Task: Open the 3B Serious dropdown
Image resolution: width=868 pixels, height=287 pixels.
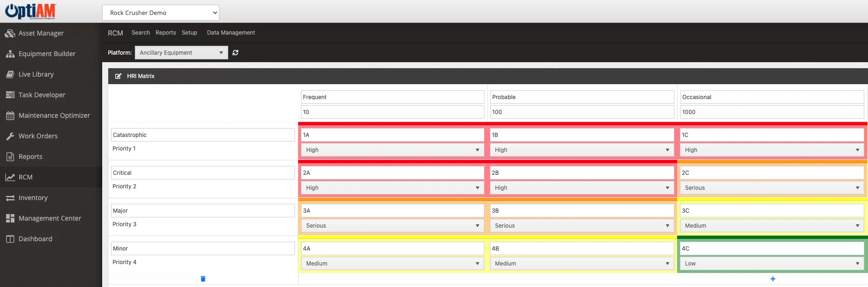Action: 582,226
